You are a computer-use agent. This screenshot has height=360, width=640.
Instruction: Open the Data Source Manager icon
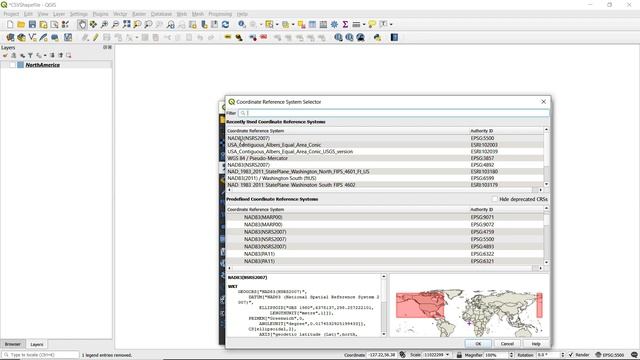(10, 38)
